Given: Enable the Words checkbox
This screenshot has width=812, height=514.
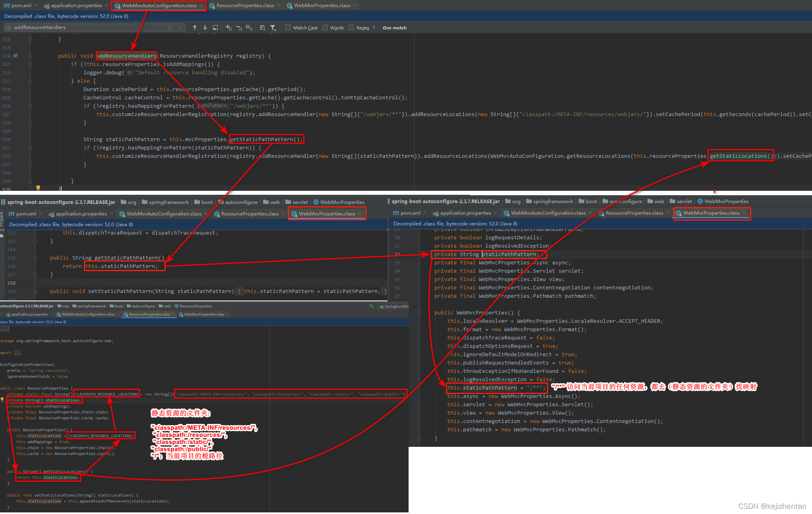Looking at the screenshot, I should pos(325,27).
